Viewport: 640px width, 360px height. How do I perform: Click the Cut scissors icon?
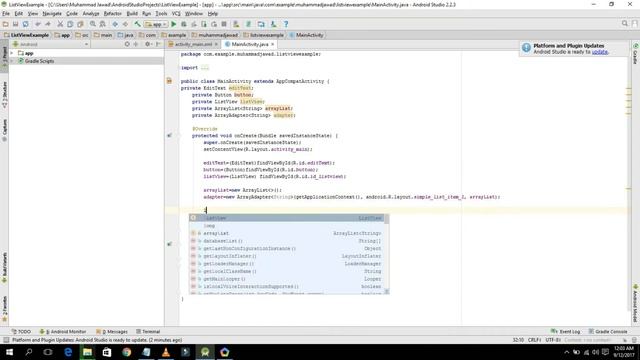tap(60, 24)
